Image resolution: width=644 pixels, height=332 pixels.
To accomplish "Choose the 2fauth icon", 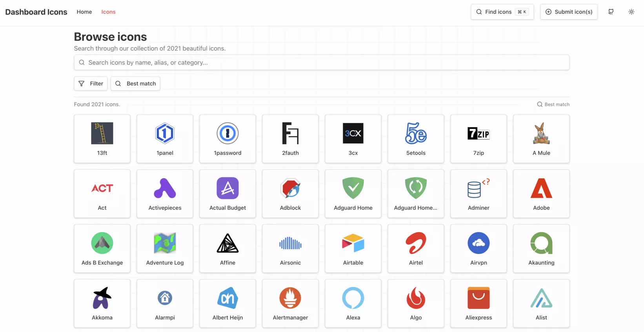I will [x=290, y=139].
